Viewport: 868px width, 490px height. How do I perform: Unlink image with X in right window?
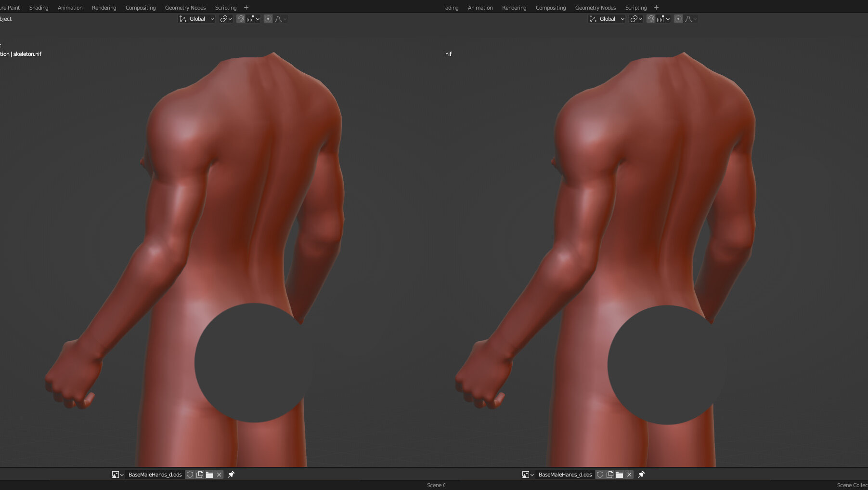[629, 475]
